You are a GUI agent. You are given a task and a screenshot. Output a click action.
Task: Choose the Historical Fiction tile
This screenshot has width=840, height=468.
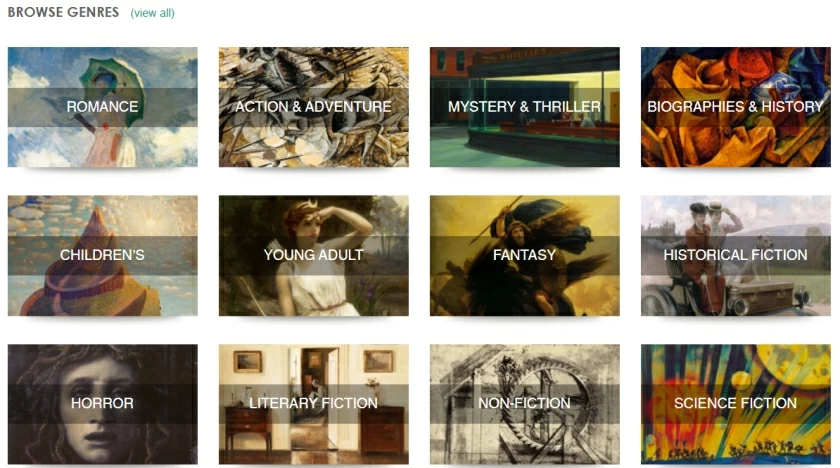coord(736,255)
